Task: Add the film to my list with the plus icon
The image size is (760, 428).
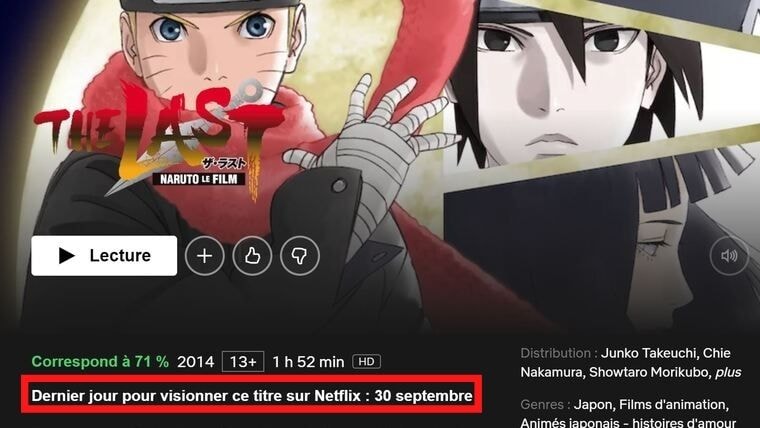Action: pyautogui.click(x=205, y=255)
